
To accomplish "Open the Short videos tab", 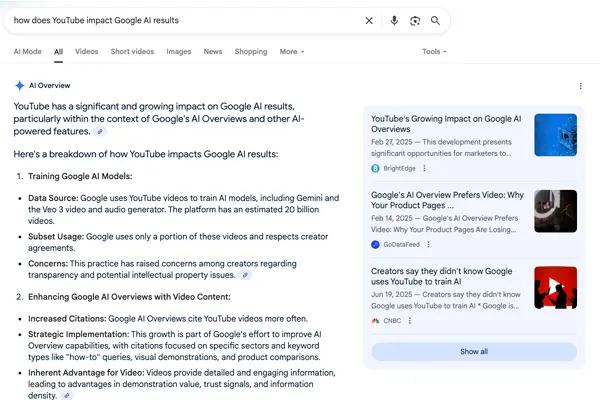I will [132, 52].
